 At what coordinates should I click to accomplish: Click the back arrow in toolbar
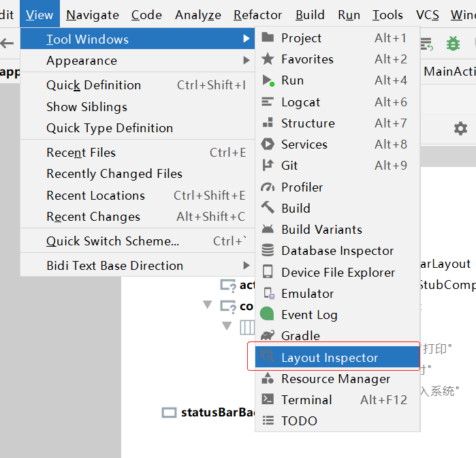point(7,43)
